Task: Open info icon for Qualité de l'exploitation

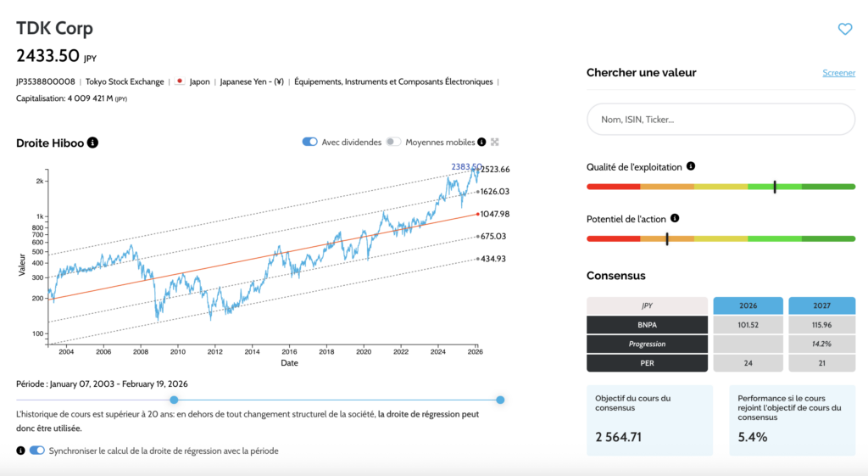Action: (691, 167)
